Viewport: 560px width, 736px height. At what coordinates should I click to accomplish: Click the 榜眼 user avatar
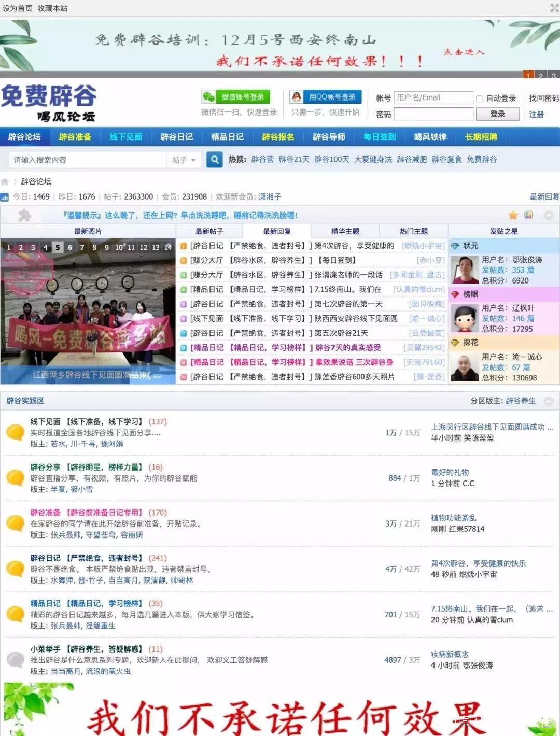click(x=465, y=318)
